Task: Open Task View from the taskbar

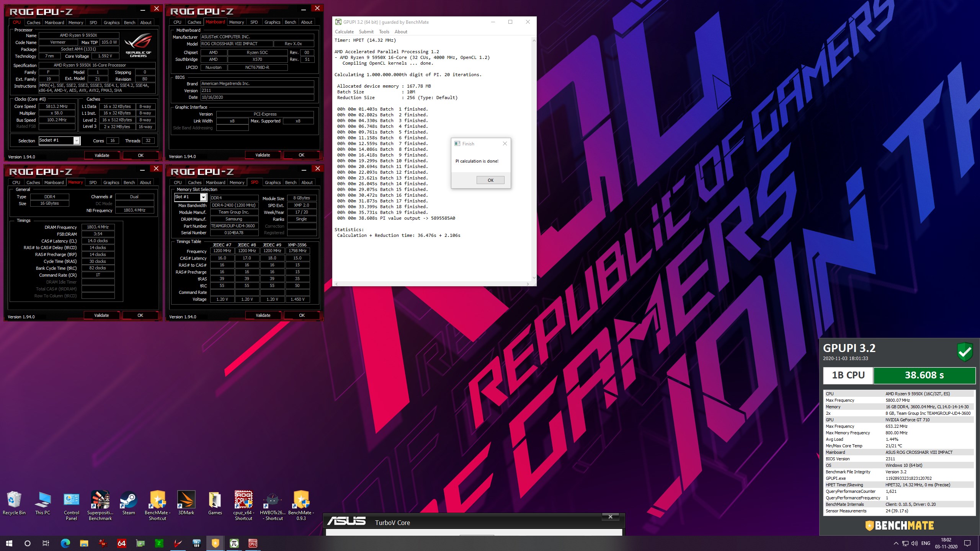Action: click(46, 543)
